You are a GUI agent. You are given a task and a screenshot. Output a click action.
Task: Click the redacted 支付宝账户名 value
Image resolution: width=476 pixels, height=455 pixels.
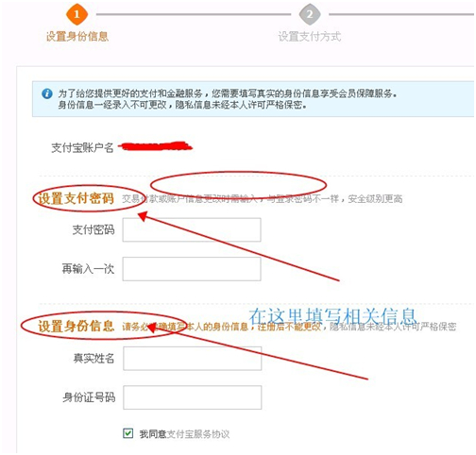(x=155, y=146)
